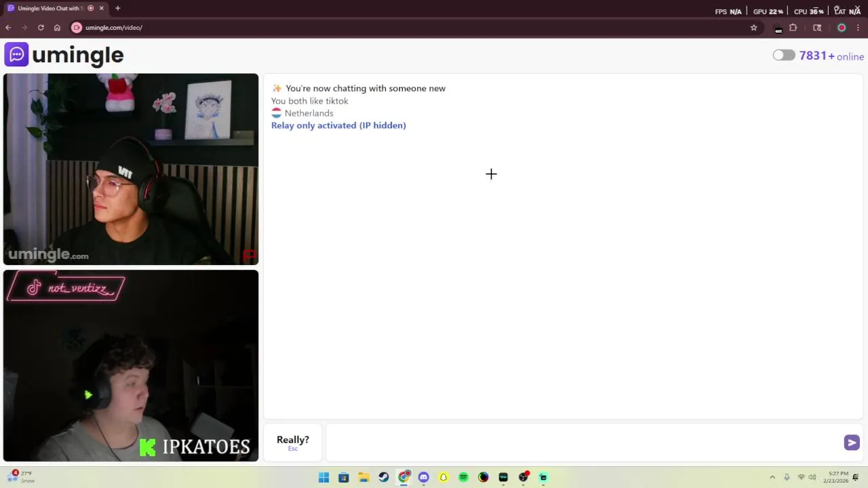
Task: Click the red flag report icon on video
Action: pos(249,256)
